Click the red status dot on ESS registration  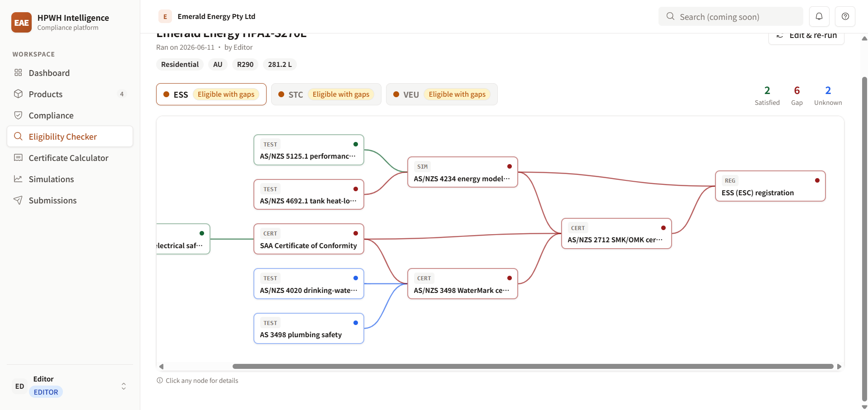[817, 180]
